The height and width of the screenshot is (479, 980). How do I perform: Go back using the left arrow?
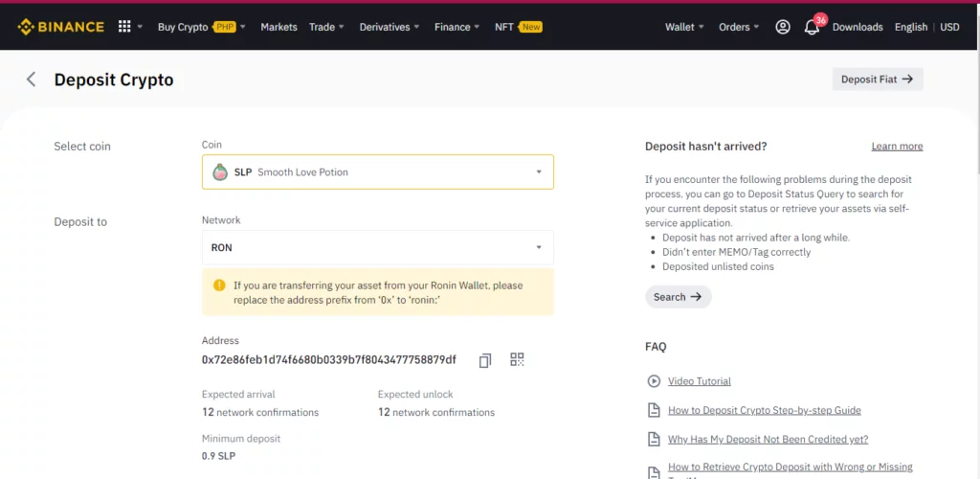(31, 80)
